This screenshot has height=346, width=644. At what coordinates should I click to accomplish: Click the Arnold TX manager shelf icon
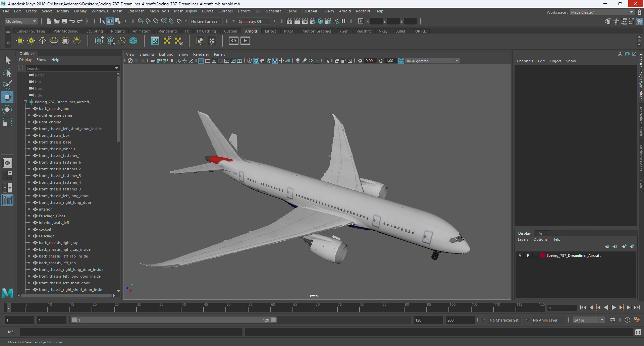[x=155, y=41]
